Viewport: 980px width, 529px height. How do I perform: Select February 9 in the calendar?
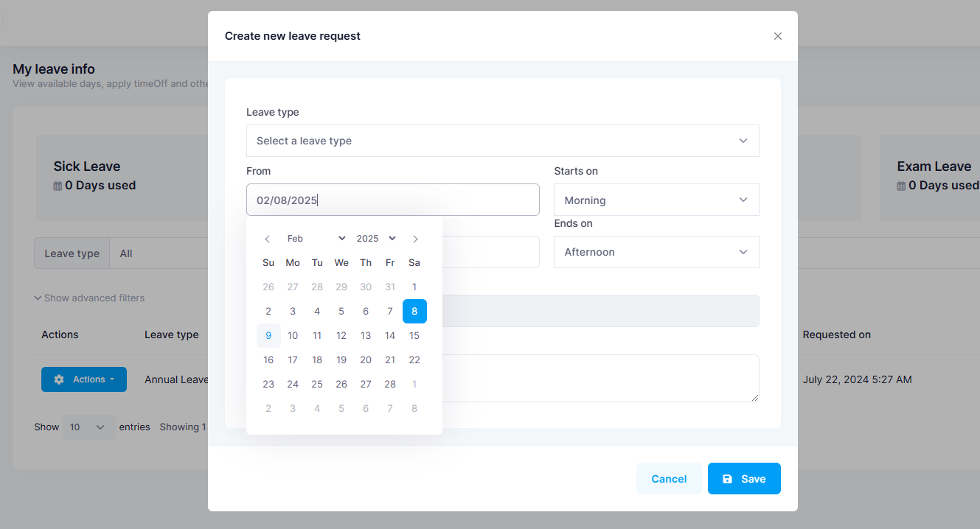[268, 336]
